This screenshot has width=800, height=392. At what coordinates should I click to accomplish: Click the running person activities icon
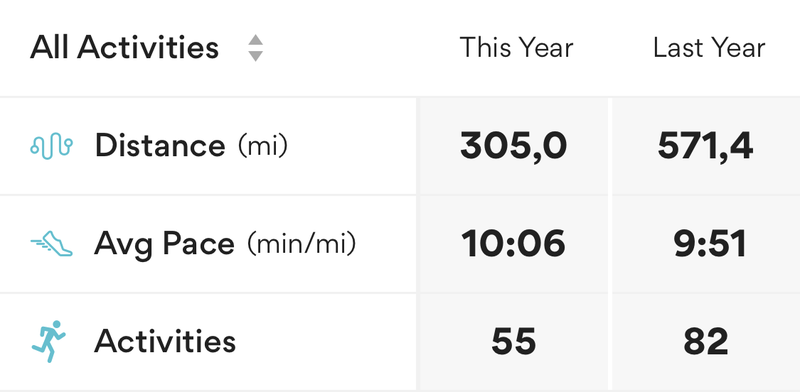pos(49,341)
